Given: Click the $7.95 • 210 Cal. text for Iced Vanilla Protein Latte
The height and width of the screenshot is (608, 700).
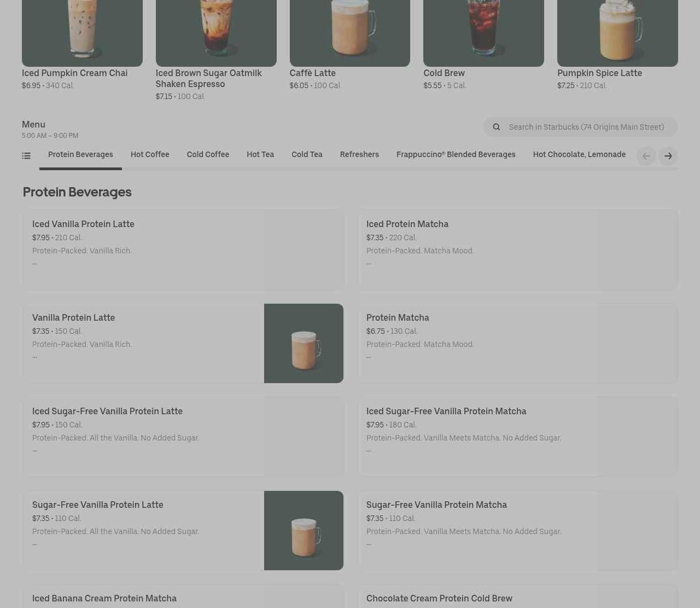Looking at the screenshot, I should pos(57,238).
